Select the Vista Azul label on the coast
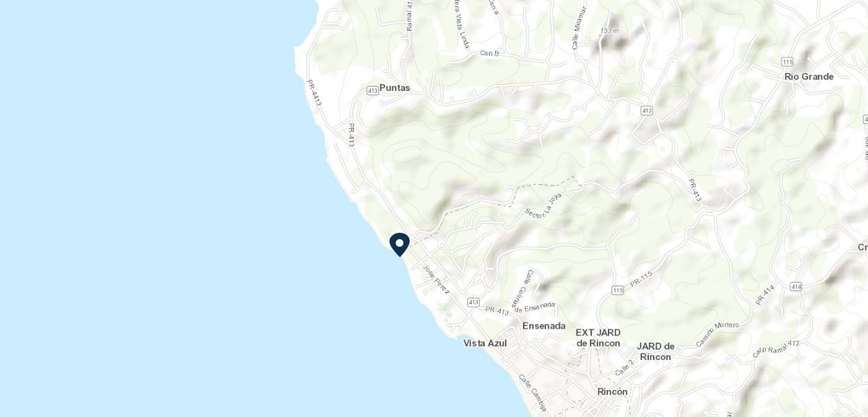 485,343
